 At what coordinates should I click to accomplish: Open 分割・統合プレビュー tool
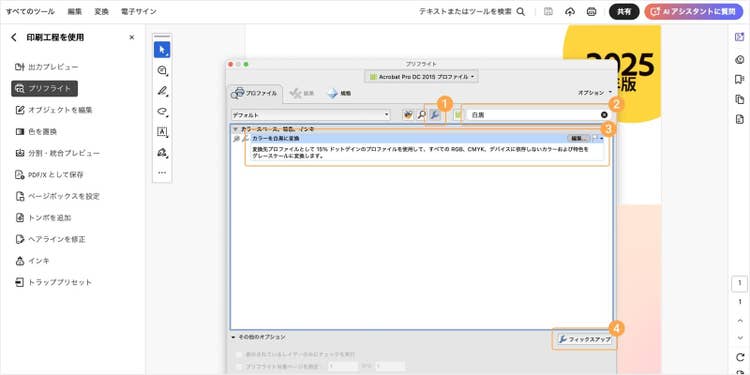(57, 153)
